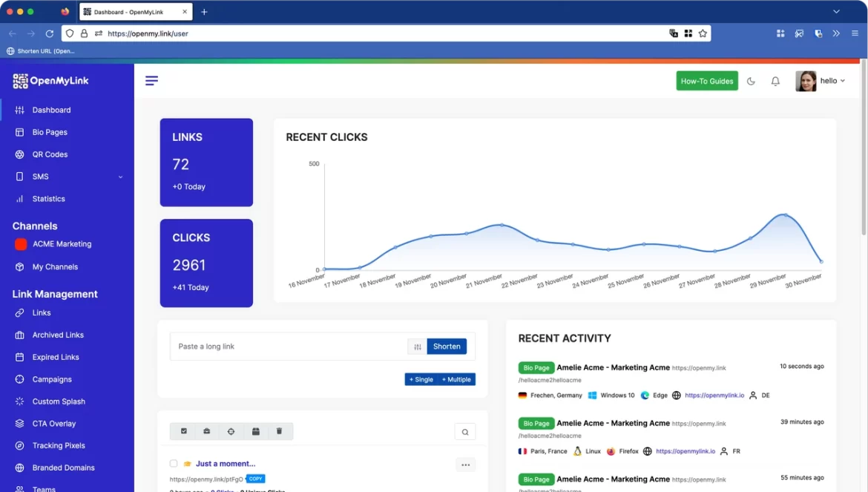
Task: Open the links search magnifier button
Action: (465, 432)
